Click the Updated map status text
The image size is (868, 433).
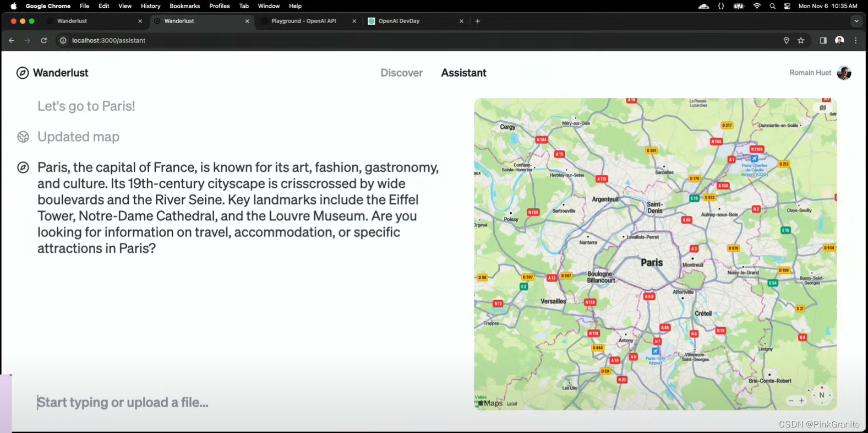78,137
